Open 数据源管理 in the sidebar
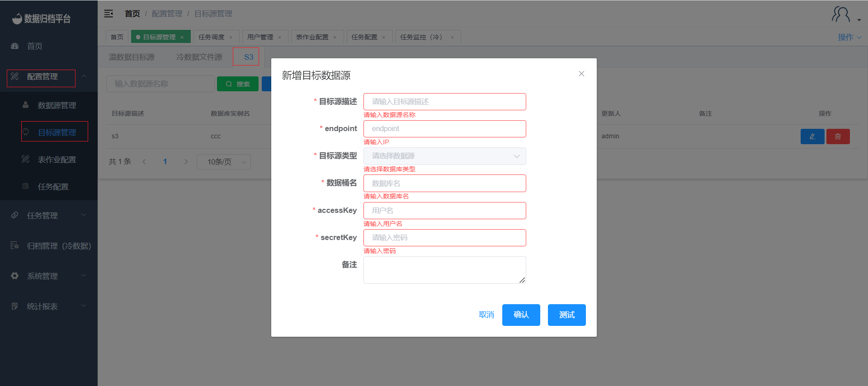Image resolution: width=868 pixels, height=386 pixels. point(49,105)
